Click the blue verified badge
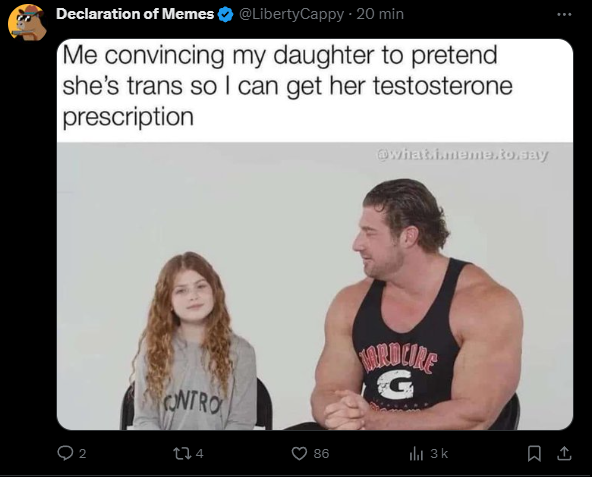The image size is (592, 477). coord(226,15)
